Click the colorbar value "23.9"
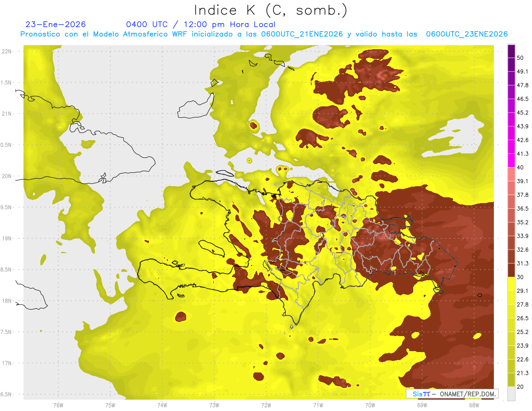532x411 pixels. click(x=523, y=345)
